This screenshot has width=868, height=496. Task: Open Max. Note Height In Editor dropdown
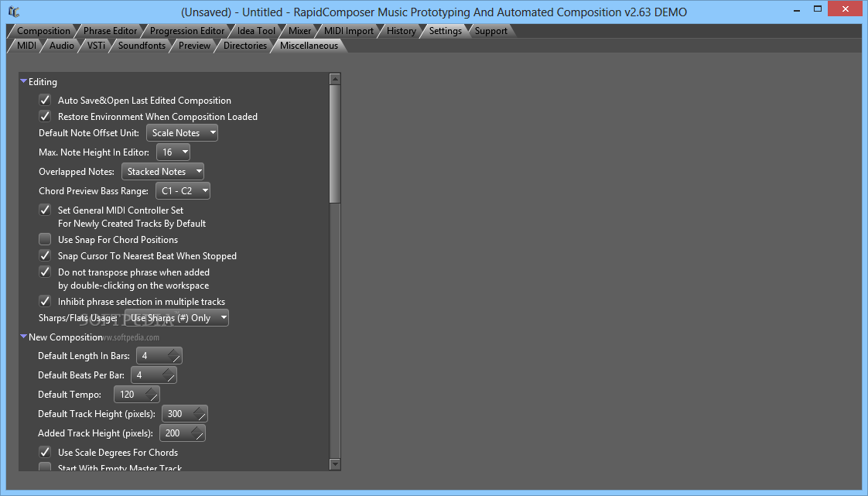pos(173,152)
